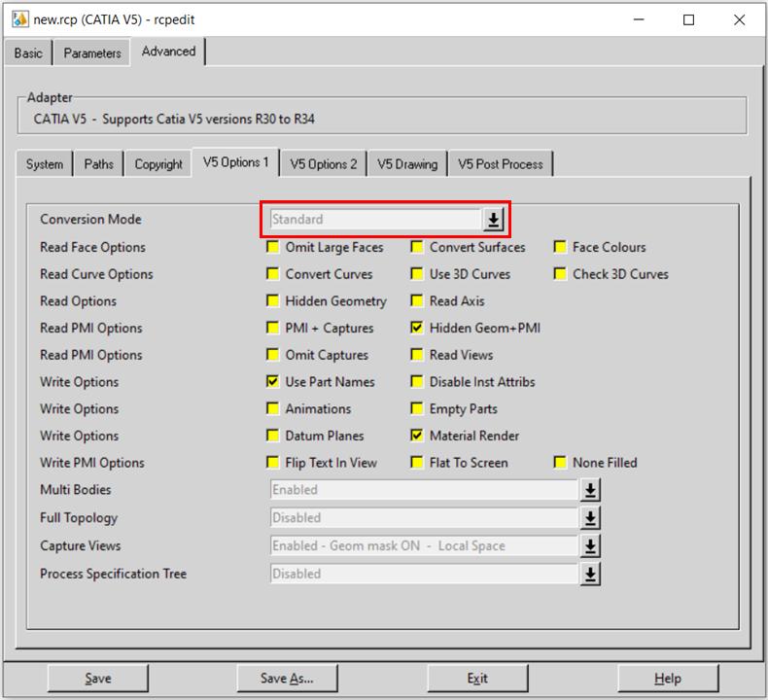Enable the Read Views checkbox
The width and height of the screenshot is (768, 700).
click(417, 354)
